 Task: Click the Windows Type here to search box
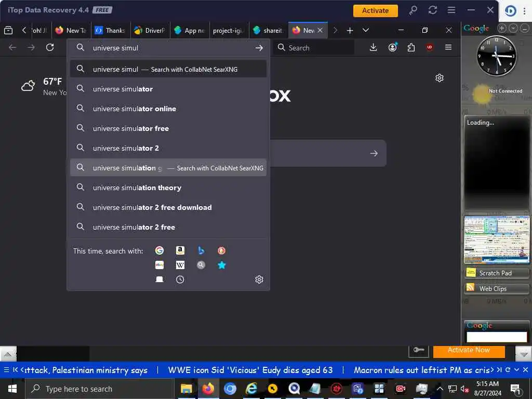click(100, 389)
